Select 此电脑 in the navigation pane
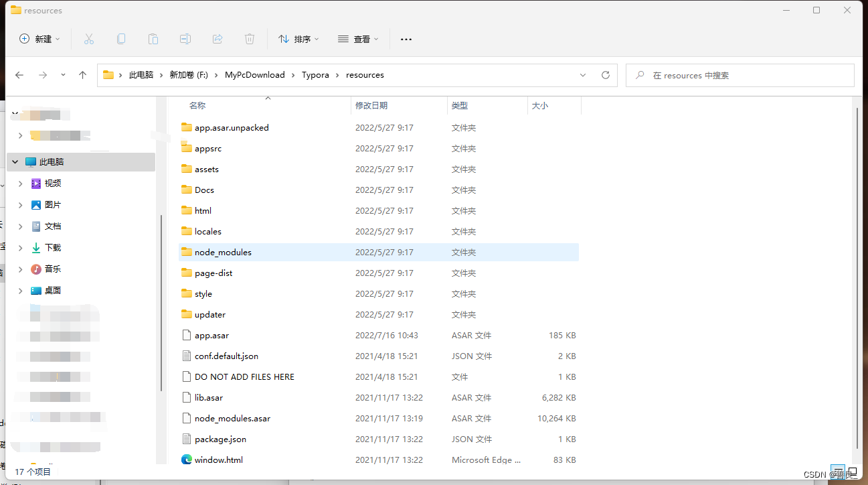This screenshot has width=868, height=485. tap(81, 161)
